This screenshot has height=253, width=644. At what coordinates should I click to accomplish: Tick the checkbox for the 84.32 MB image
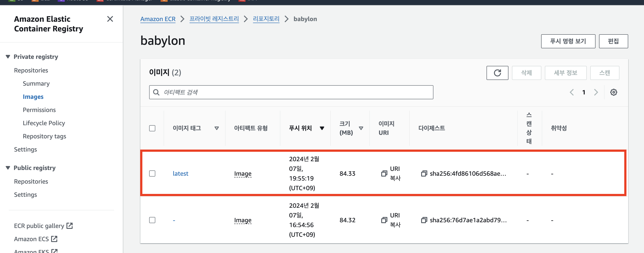click(x=152, y=220)
